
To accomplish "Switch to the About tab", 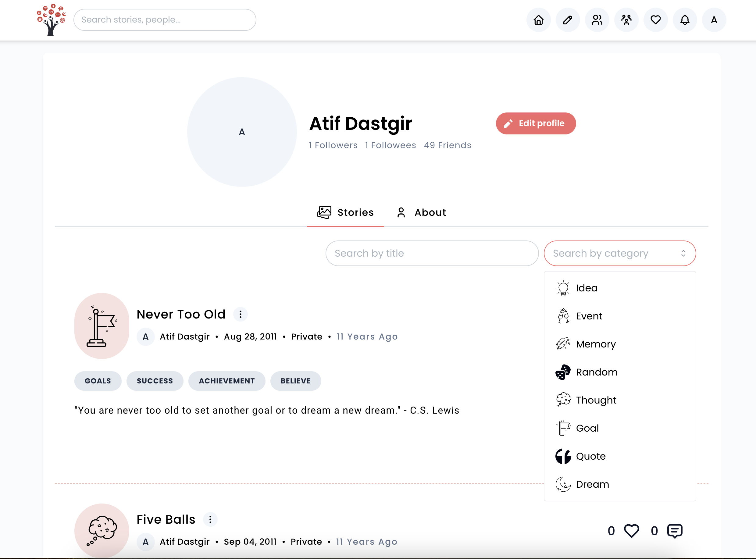I will (421, 212).
